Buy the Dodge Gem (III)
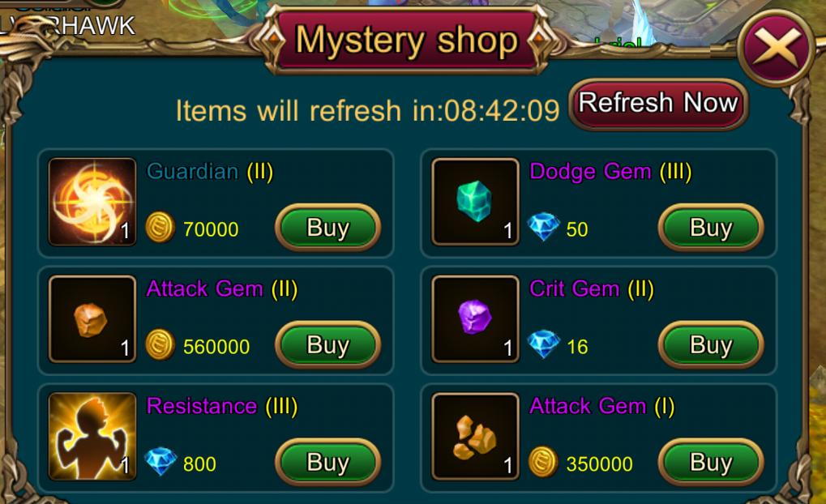The height and width of the screenshot is (504, 826). (x=711, y=228)
